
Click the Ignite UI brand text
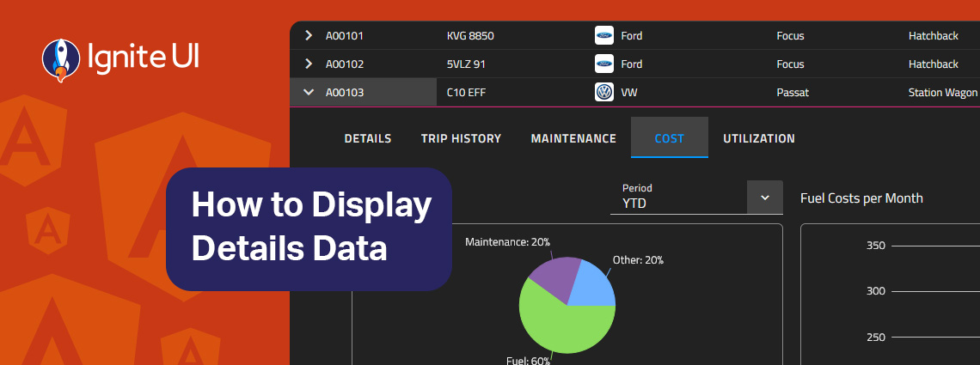(144, 58)
